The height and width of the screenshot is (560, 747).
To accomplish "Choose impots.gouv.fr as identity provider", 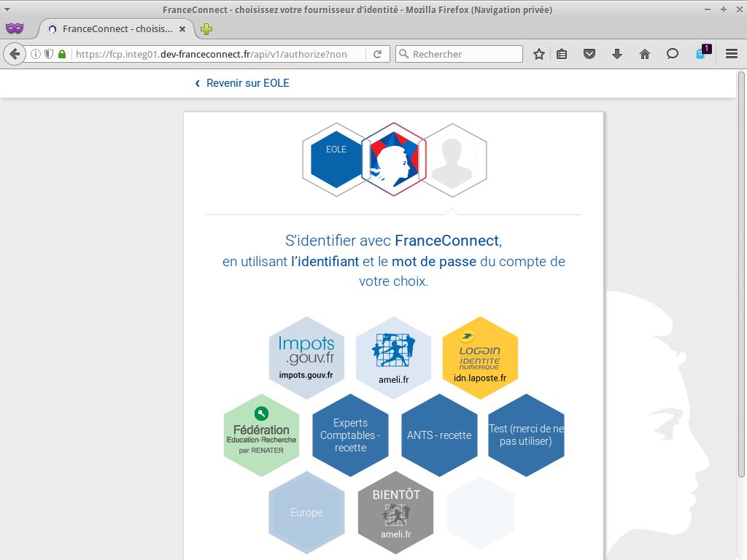I will coord(306,358).
